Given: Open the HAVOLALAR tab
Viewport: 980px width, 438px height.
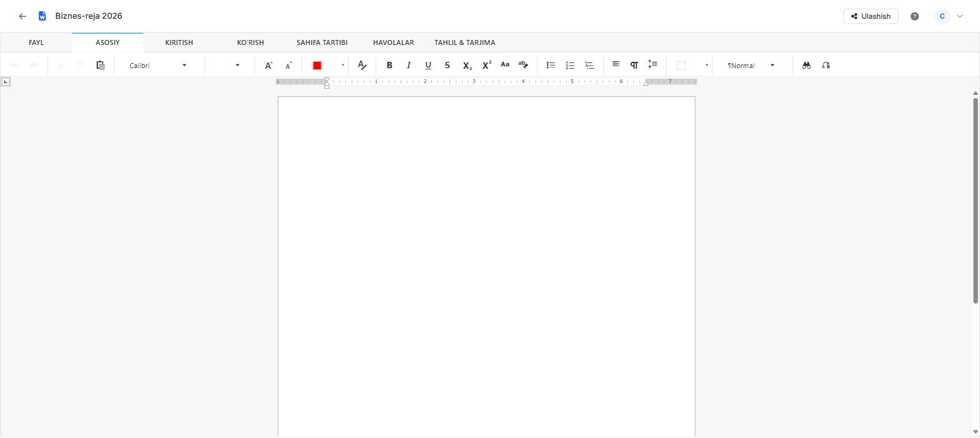Looking at the screenshot, I should [393, 42].
